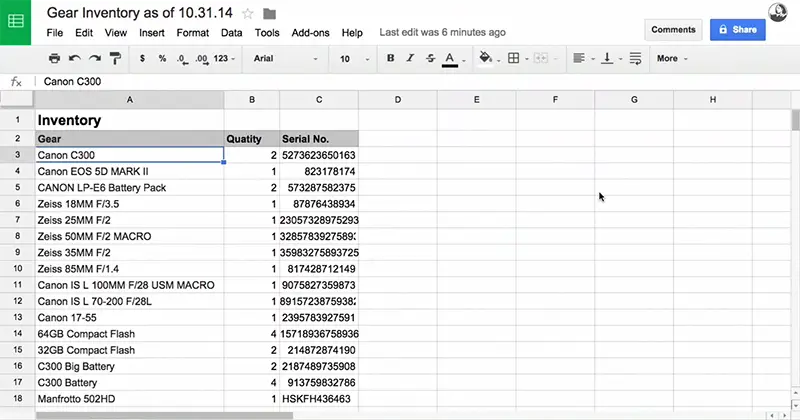Open the Format menu
This screenshot has width=800, height=420.
pyautogui.click(x=192, y=33)
